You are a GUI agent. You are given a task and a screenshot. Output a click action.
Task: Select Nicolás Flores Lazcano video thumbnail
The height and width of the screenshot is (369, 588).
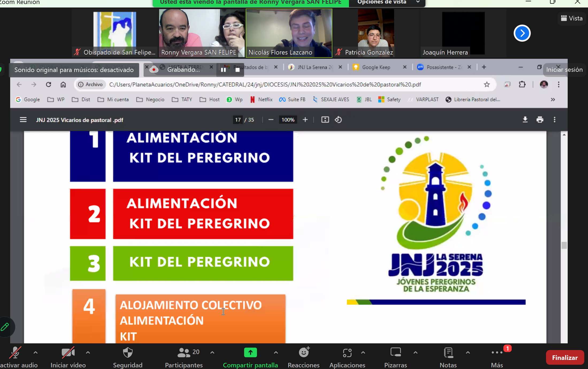click(x=289, y=33)
